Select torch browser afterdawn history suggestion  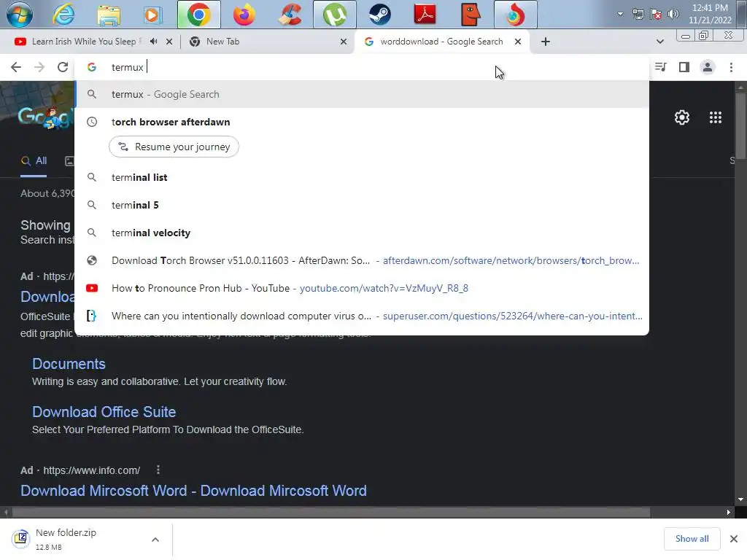click(x=362, y=122)
